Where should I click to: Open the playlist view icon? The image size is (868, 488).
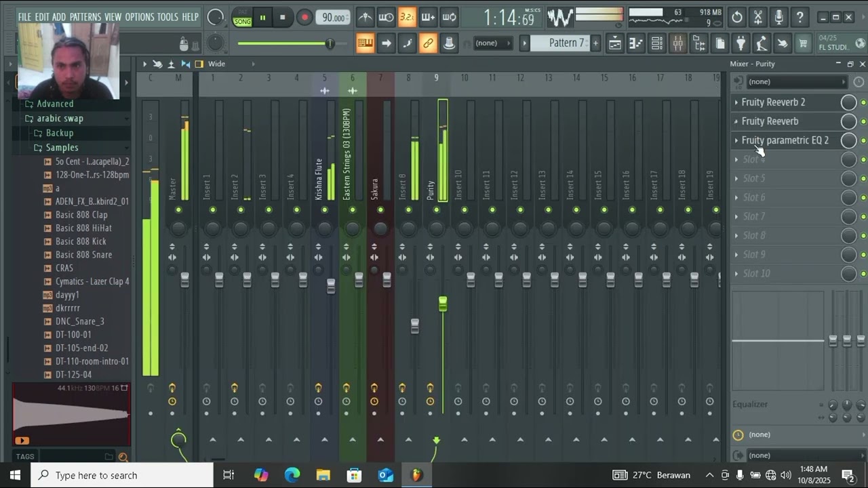[x=615, y=44]
